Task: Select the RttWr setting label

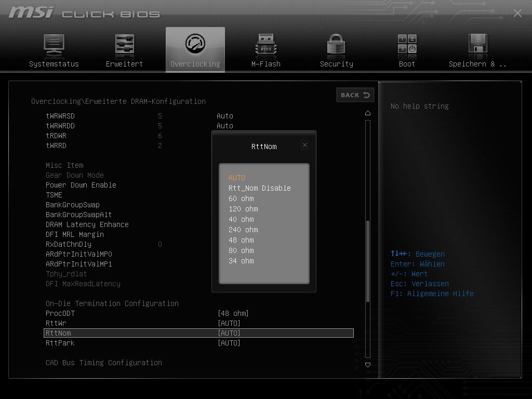Action: pyautogui.click(x=56, y=323)
